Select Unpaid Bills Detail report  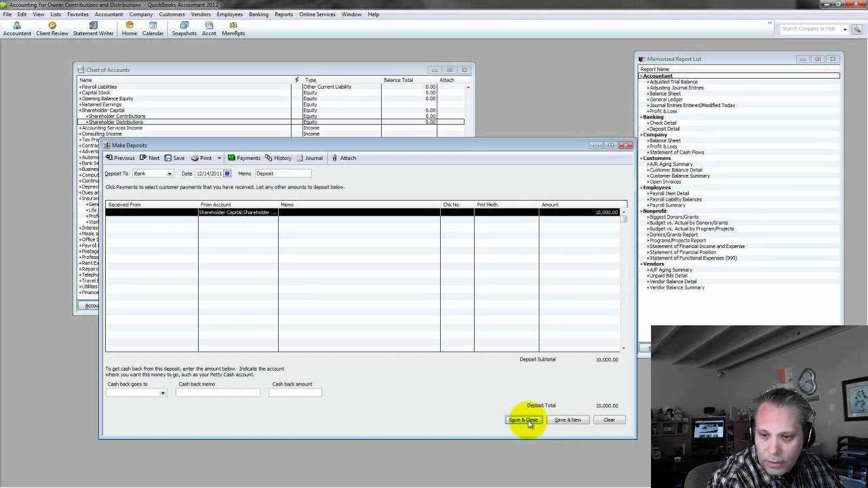(668, 276)
